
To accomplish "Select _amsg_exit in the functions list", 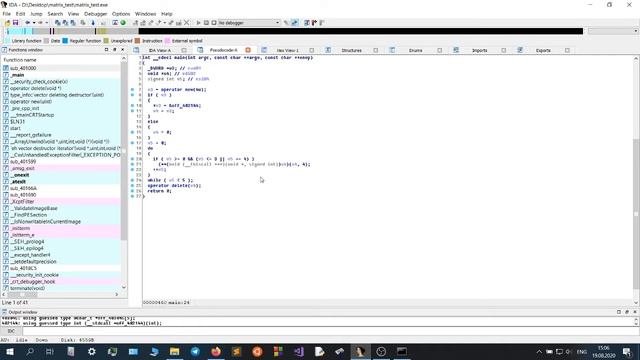I will (61, 168).
